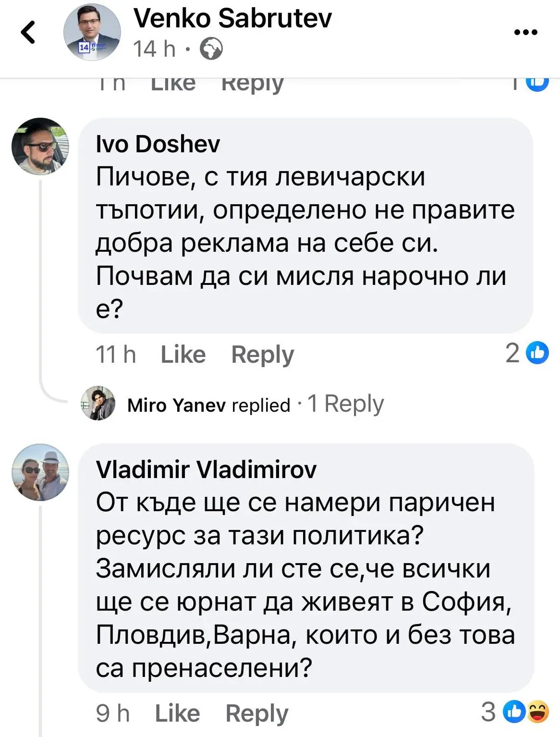
Task: Open the three-dot more options menu
Action: (x=525, y=33)
